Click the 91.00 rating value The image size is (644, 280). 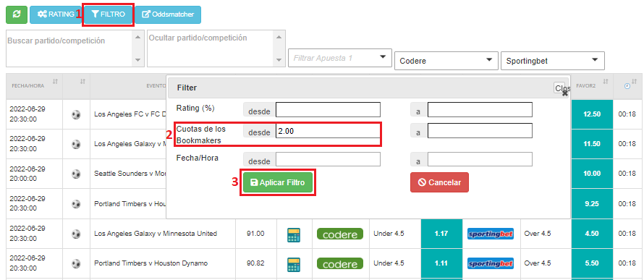[x=255, y=234]
